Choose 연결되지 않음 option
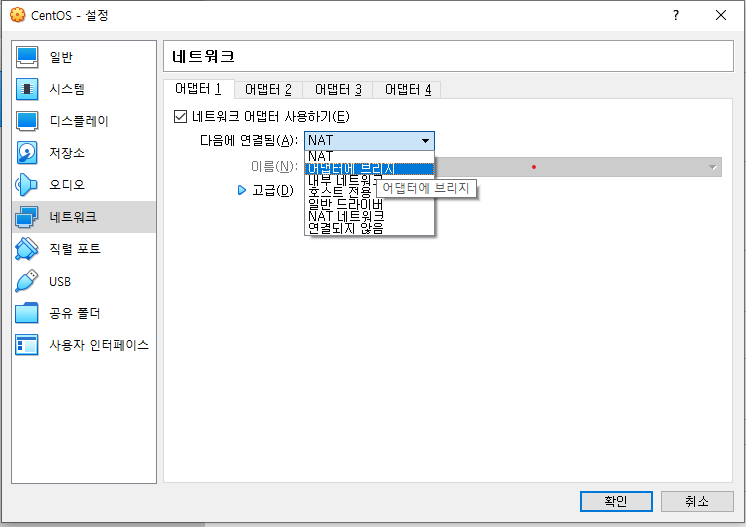The width and height of the screenshot is (746, 527). tap(369, 228)
